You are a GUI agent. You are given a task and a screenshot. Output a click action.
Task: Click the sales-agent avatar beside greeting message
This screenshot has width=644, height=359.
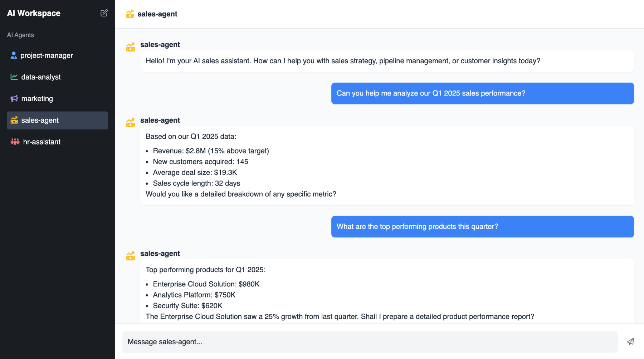pos(130,47)
